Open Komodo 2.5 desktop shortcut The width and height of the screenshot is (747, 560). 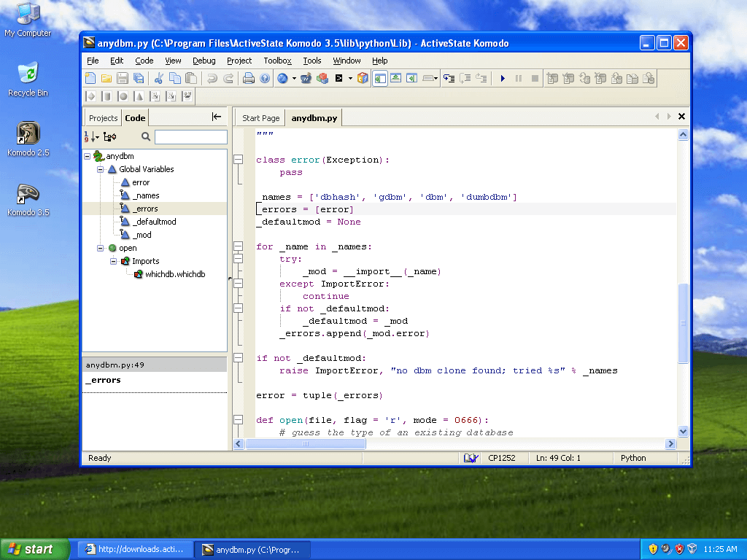click(28, 139)
